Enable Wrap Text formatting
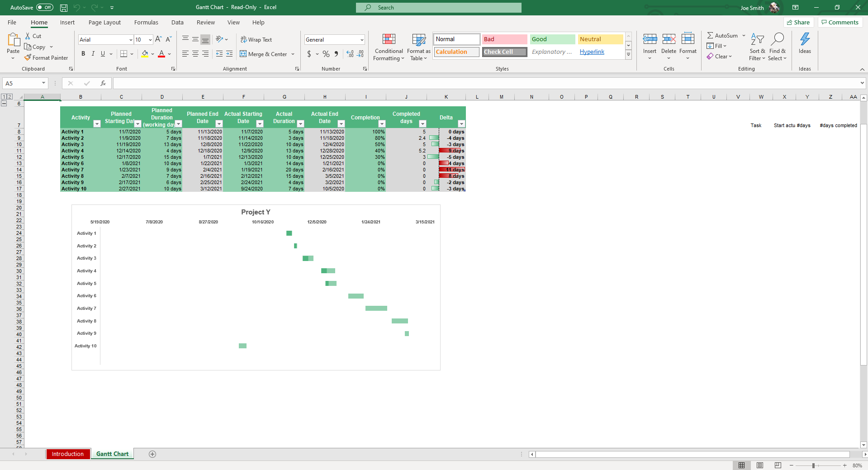The height and width of the screenshot is (470, 868). 256,39
